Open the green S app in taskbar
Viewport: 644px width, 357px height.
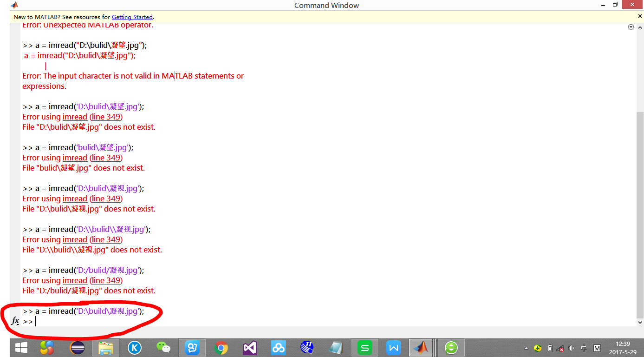(365, 347)
